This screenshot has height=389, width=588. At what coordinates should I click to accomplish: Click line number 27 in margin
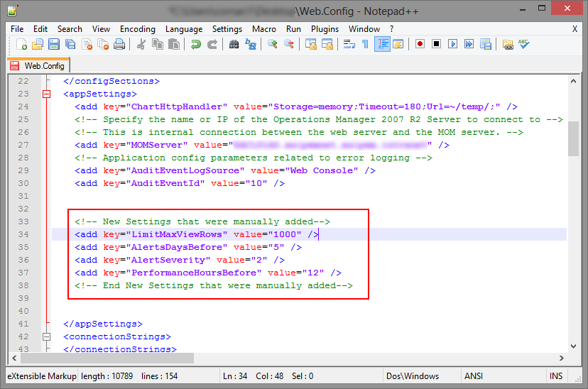pos(23,145)
